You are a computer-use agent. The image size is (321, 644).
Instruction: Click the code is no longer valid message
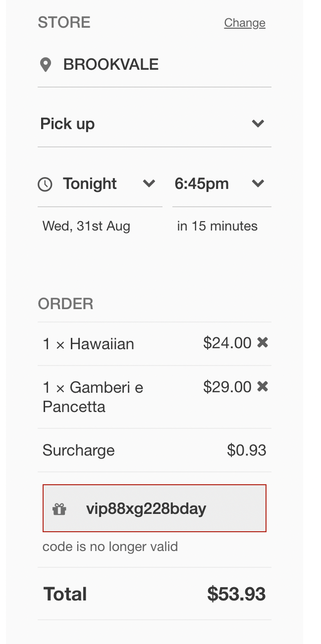(x=110, y=547)
